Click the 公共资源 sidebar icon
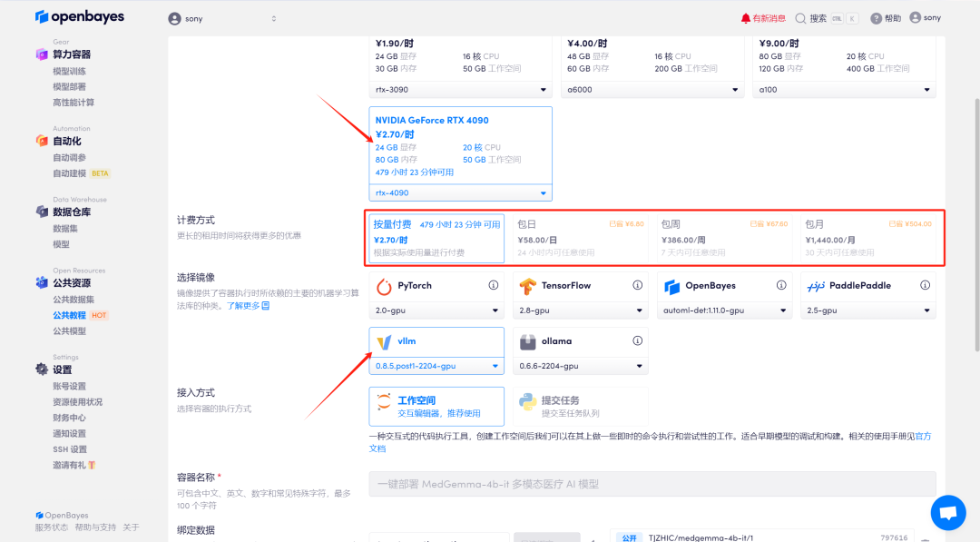Image resolution: width=980 pixels, height=542 pixels. point(42,282)
